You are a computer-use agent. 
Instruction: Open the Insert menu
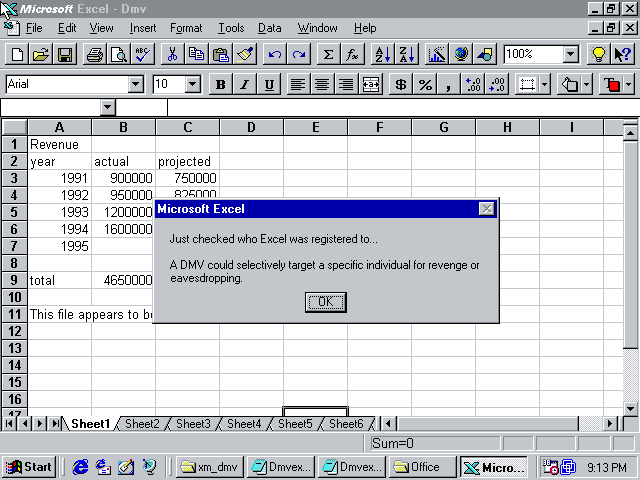143,28
